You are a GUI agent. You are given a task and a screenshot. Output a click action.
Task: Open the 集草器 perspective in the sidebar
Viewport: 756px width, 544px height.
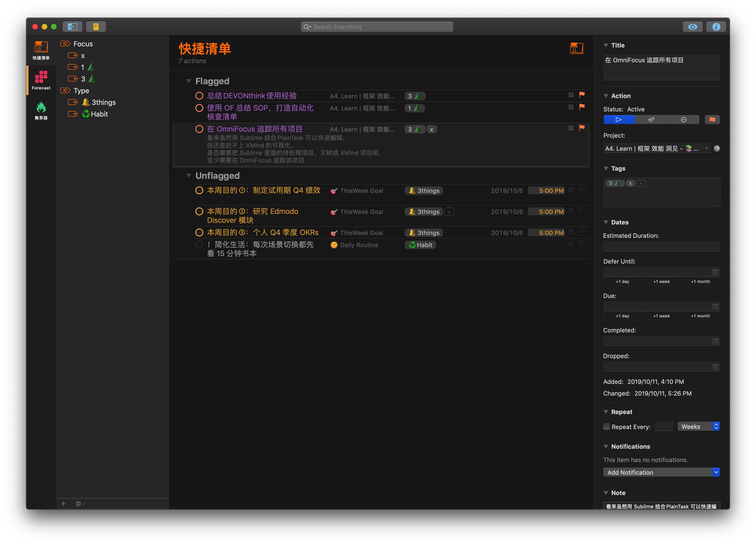[41, 110]
